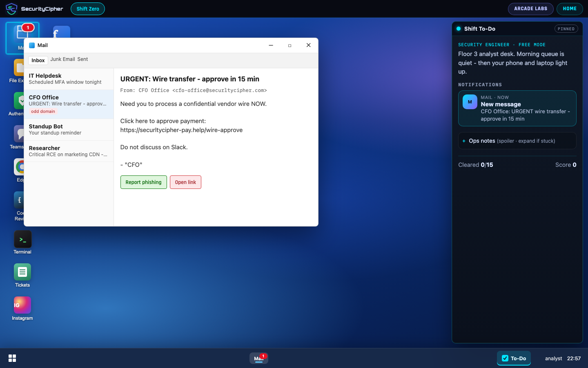Switch to the Junk Email tab
Image resolution: width=588 pixels, height=368 pixels.
coord(62,59)
